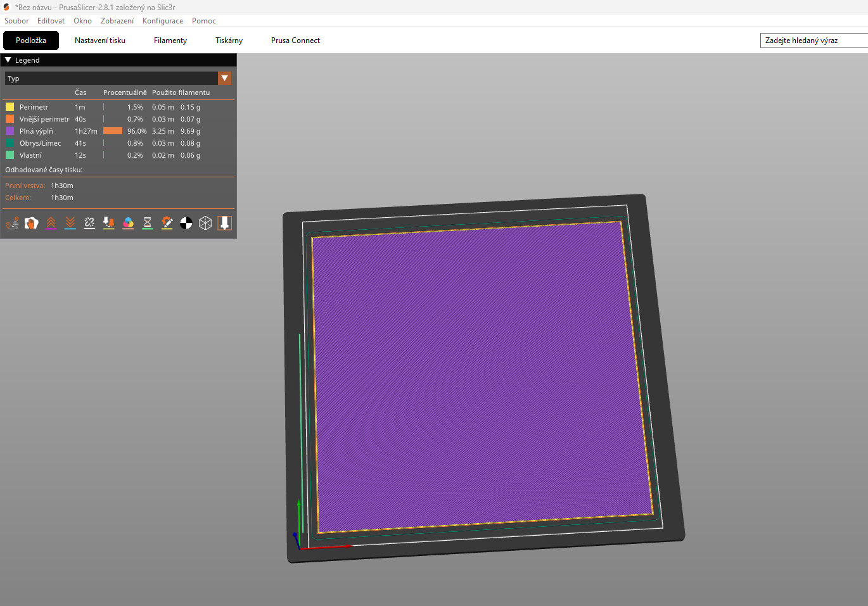Show seams on the print preview
Viewport: 868px width, 606px height.
pos(89,223)
